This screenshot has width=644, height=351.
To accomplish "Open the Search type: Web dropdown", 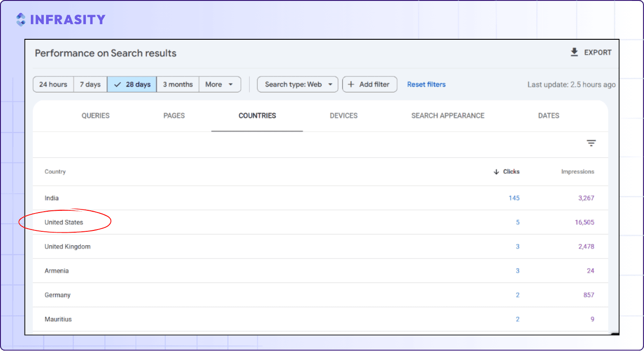I will click(298, 84).
